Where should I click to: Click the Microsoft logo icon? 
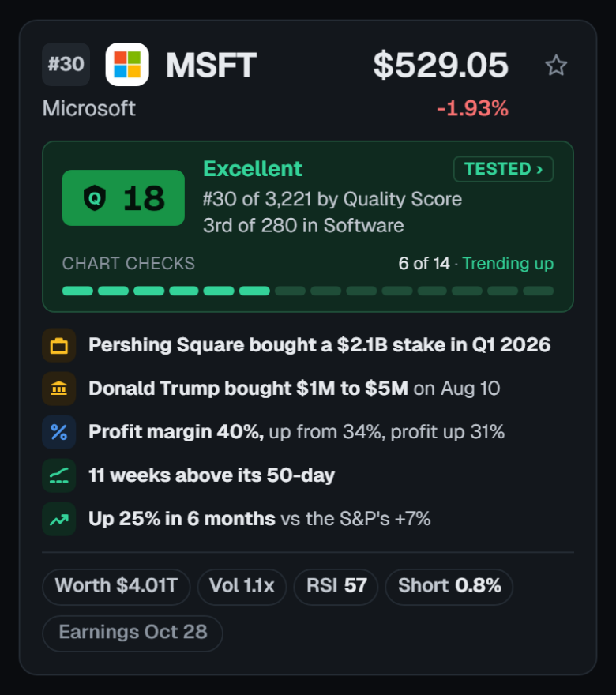[127, 64]
